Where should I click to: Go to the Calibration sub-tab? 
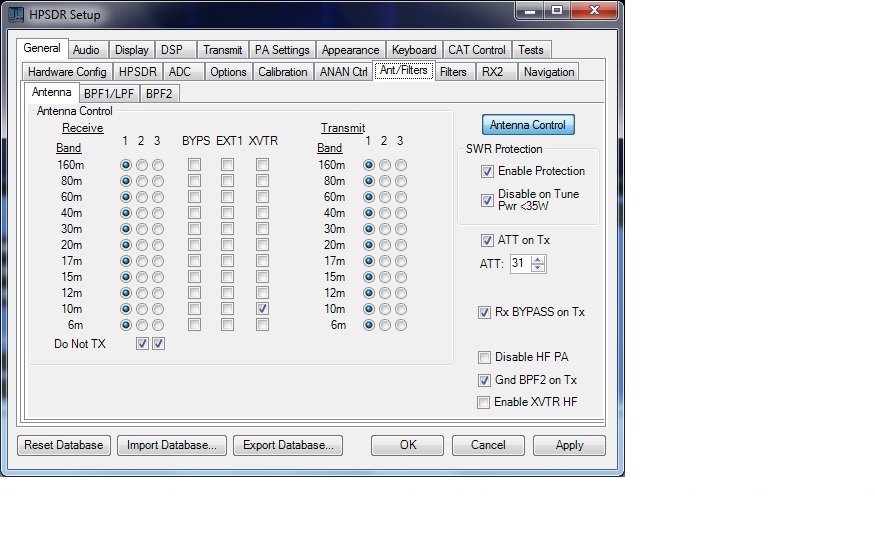(282, 72)
